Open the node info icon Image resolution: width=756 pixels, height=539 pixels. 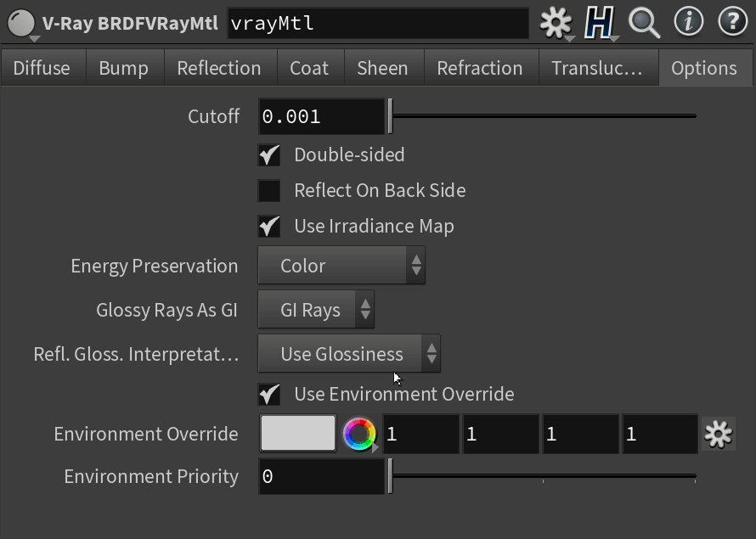coord(689,22)
